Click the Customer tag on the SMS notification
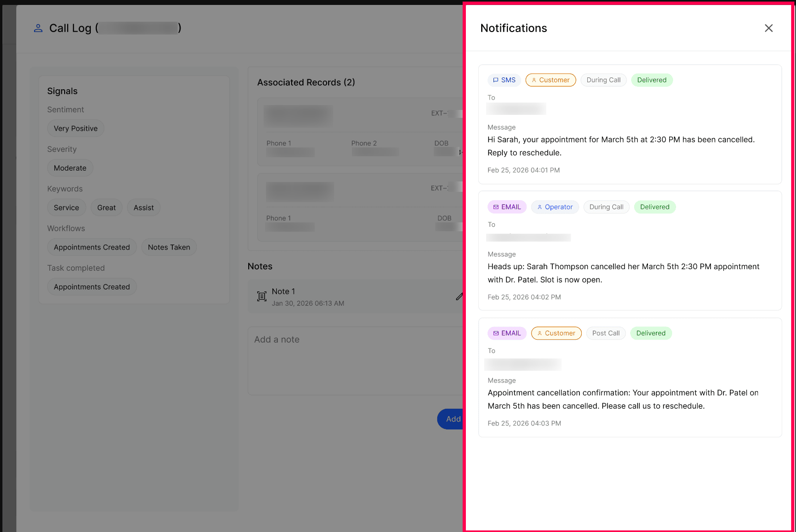Screen dimensions: 796x532 tap(551, 80)
